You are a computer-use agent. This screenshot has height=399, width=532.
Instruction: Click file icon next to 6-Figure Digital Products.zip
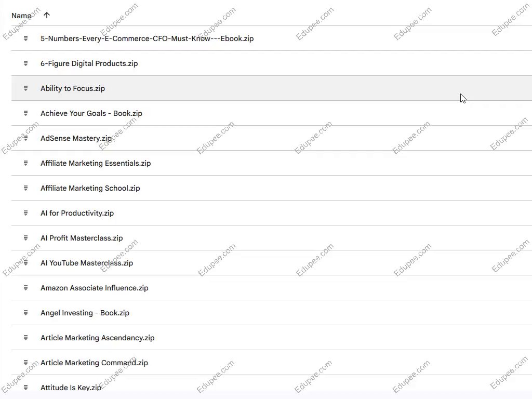[x=25, y=63]
